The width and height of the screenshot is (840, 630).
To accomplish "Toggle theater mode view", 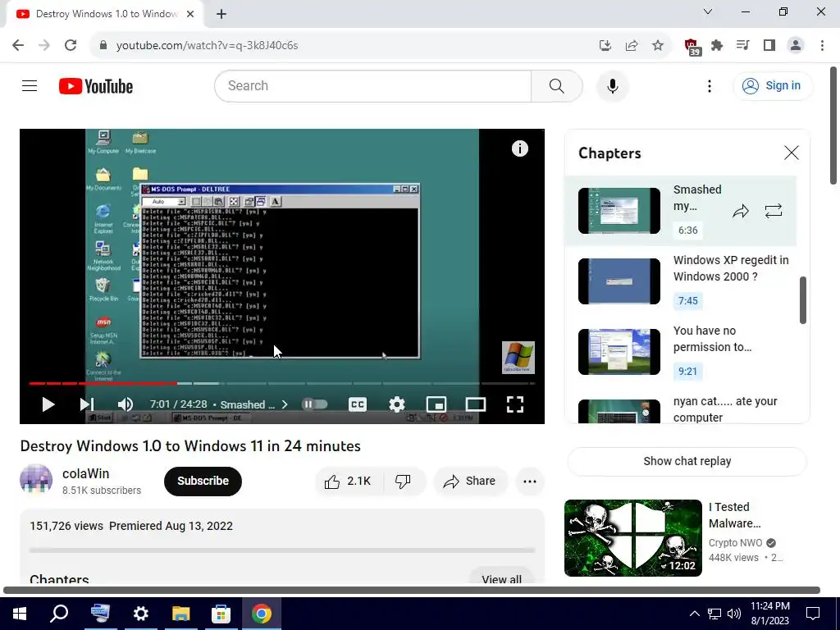I will 475,404.
